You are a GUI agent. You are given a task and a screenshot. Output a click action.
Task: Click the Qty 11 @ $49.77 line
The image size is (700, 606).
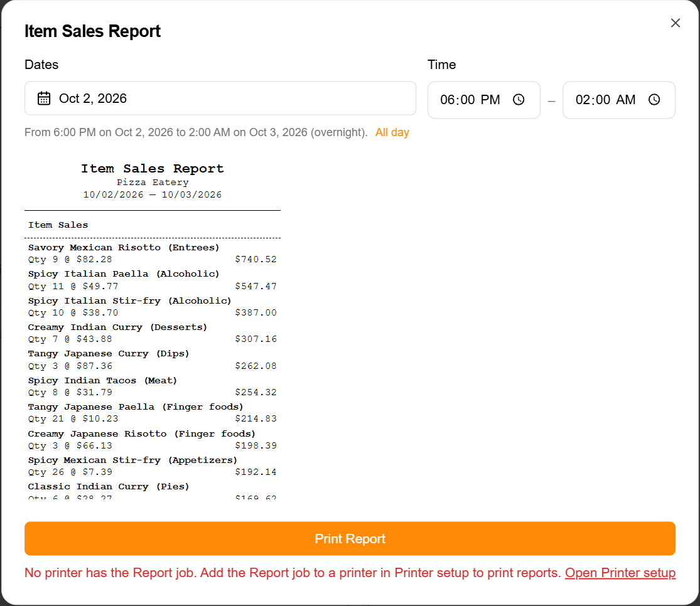click(73, 286)
